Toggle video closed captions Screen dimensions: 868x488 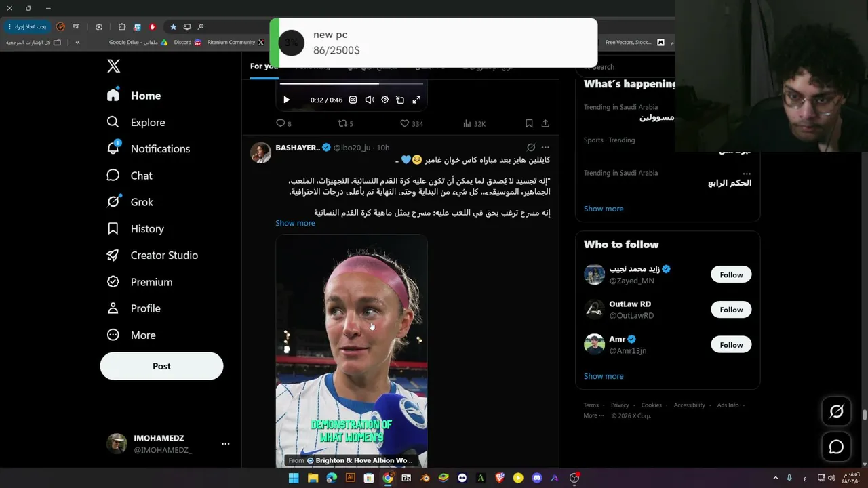[353, 100]
